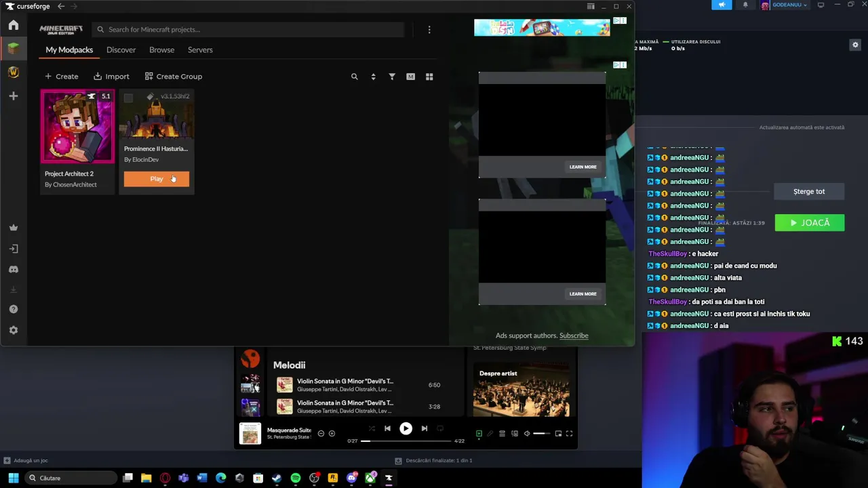The width and height of the screenshot is (868, 488).
Task: Open CurseForge home icon in sidebar
Action: (x=14, y=25)
